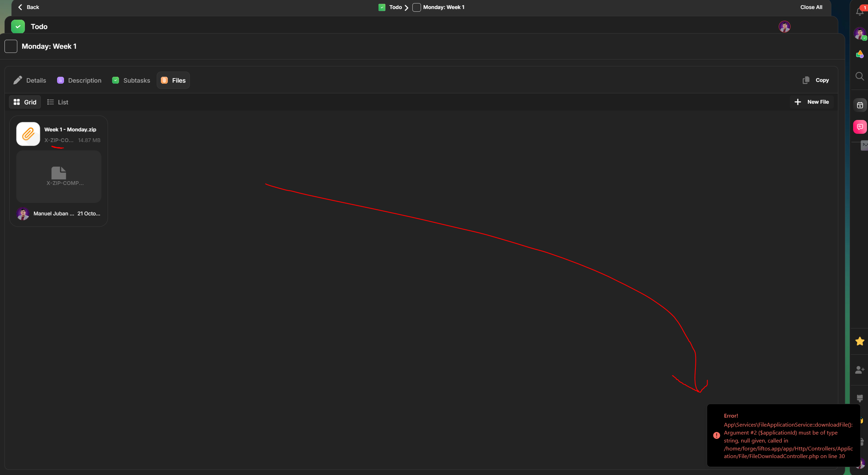Image resolution: width=868 pixels, height=475 pixels.
Task: Open the pink chat app icon
Action: [860, 127]
